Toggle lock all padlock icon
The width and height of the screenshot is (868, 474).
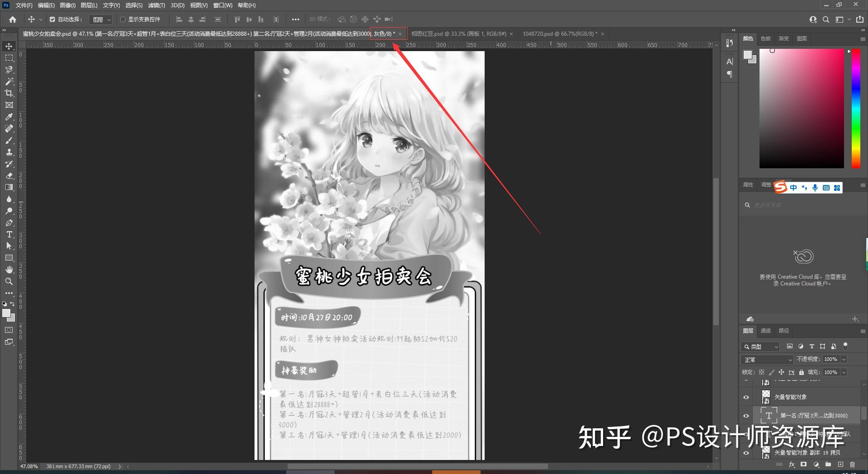coord(801,372)
